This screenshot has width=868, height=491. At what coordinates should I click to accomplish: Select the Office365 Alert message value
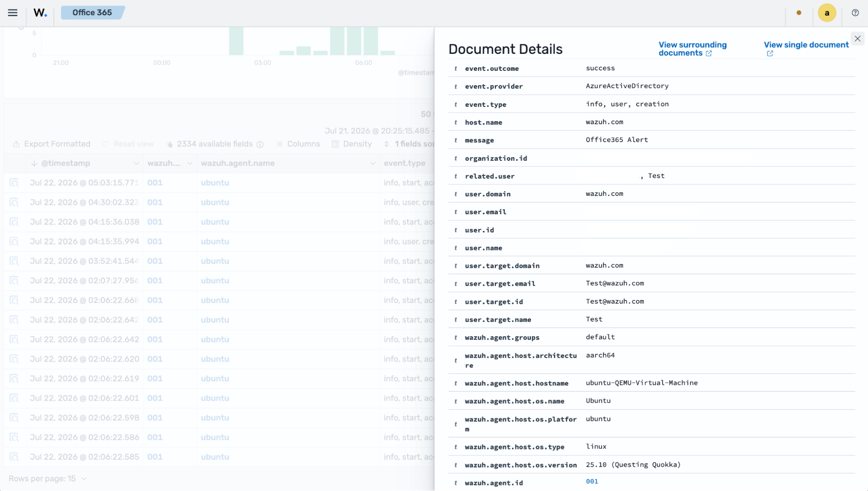click(x=617, y=140)
